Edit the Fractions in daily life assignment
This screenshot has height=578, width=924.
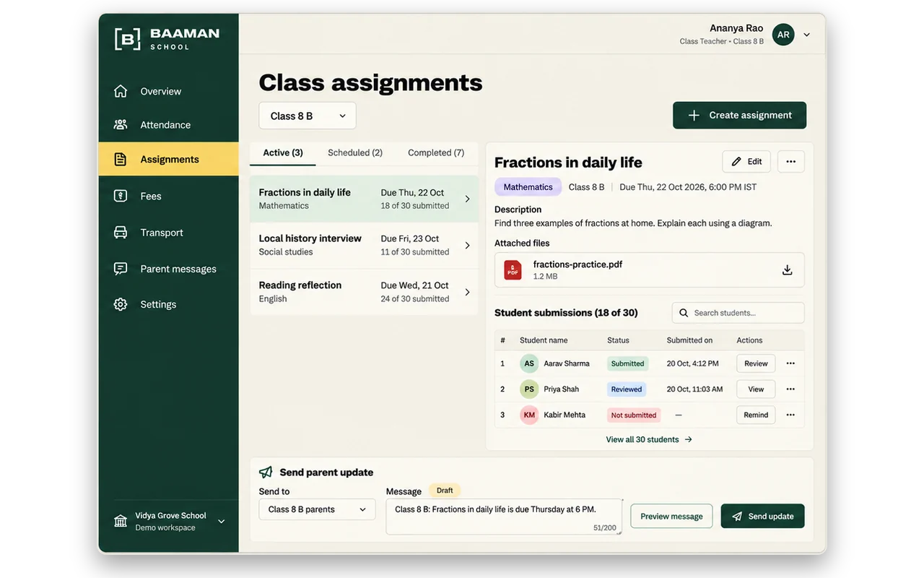[x=746, y=162]
